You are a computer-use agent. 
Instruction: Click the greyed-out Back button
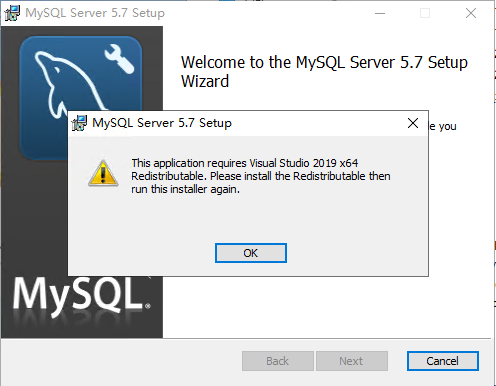point(278,361)
